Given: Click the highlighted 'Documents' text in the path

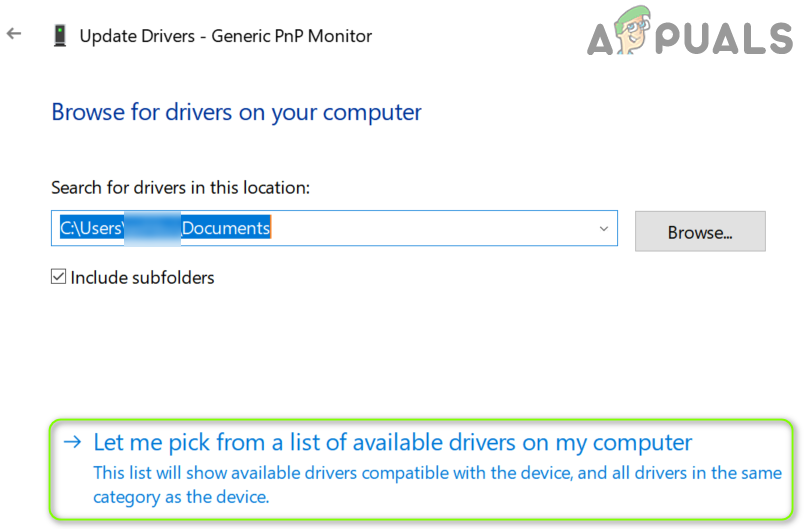Looking at the screenshot, I should coord(226,229).
